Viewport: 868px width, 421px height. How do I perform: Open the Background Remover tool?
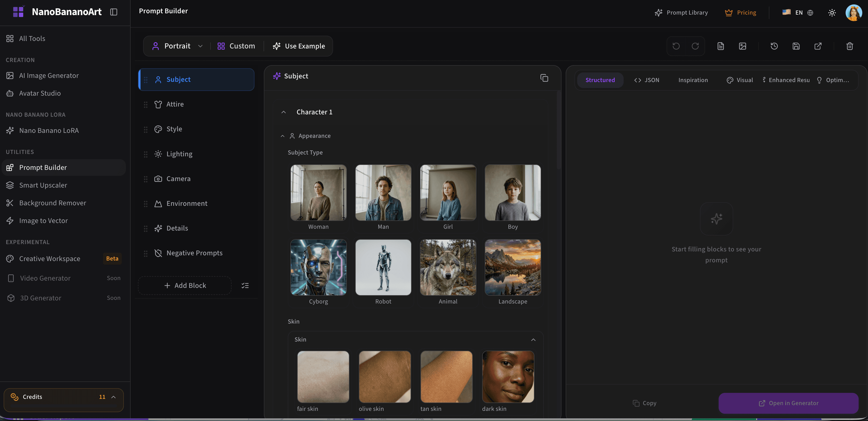(x=52, y=203)
